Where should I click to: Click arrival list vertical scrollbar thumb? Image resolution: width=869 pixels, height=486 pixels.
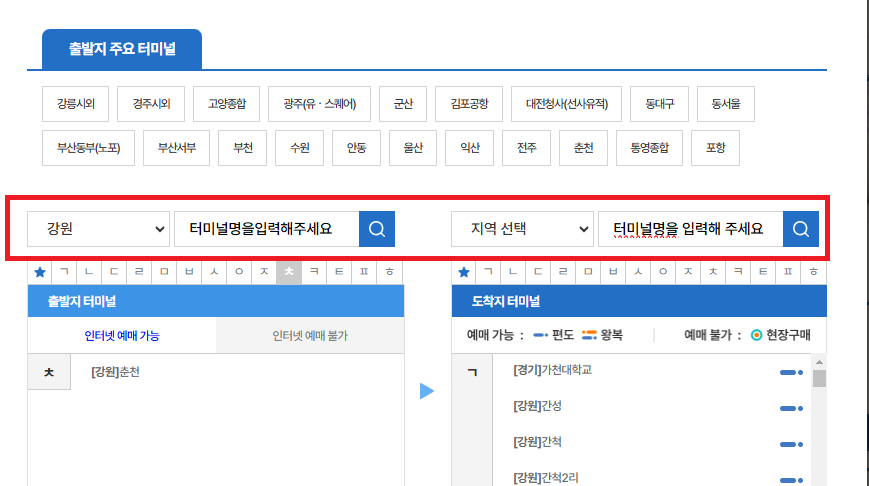click(x=819, y=378)
